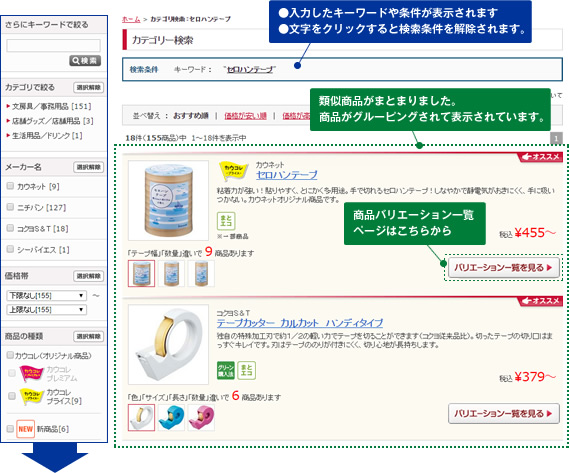569x473 pixels.
Task: Open the 上限なし price upper-limit dropdown
Action: tap(46, 310)
